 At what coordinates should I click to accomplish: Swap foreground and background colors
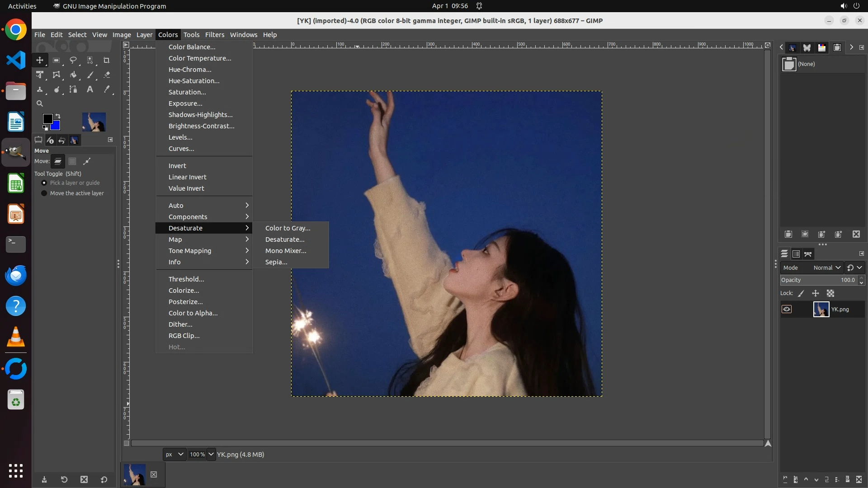click(58, 116)
